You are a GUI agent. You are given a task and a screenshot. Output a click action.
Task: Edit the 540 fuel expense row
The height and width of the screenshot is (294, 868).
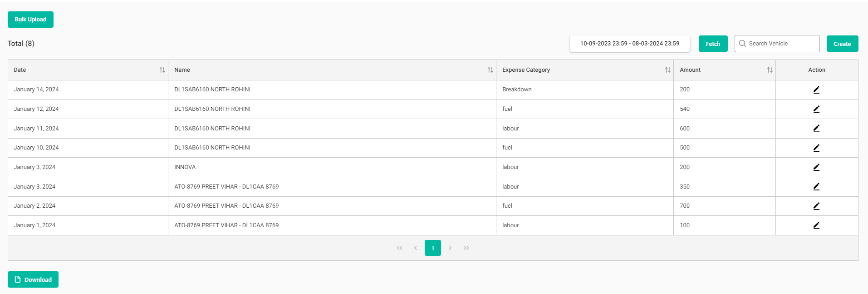pyautogui.click(x=816, y=109)
